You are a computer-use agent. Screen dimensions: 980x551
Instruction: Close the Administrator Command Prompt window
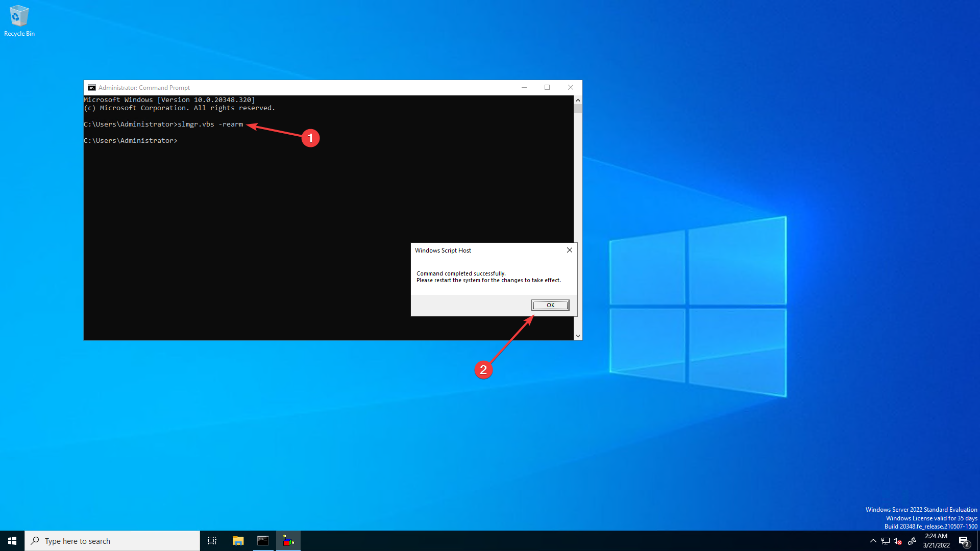pos(571,88)
